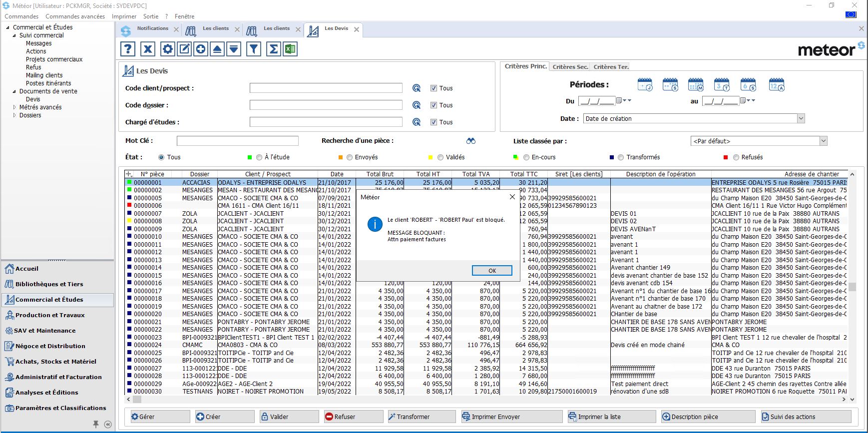Open calendar picker icon beside Du date
The image size is (868, 433).
[619, 100]
